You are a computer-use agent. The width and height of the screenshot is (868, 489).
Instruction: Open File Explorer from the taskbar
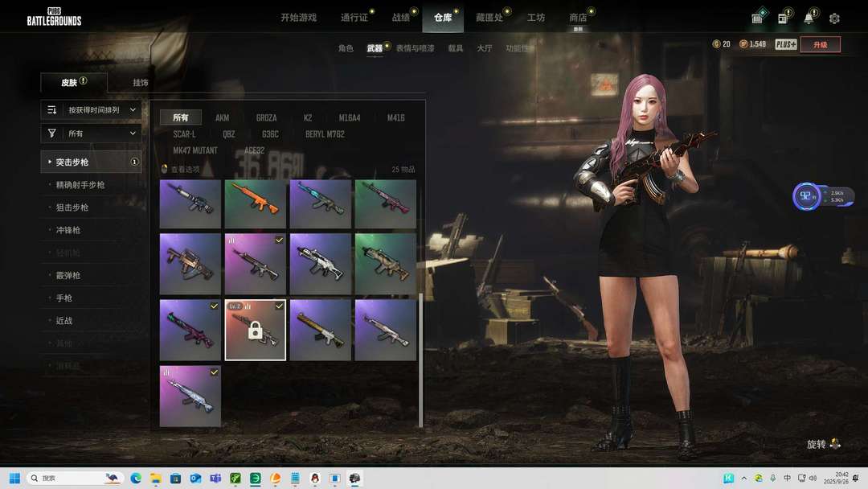tap(156, 478)
